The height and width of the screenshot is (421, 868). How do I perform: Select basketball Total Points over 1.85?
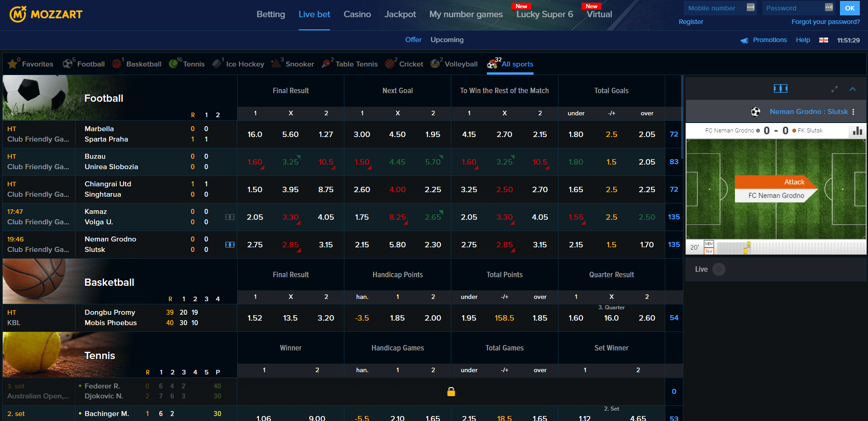pos(540,318)
